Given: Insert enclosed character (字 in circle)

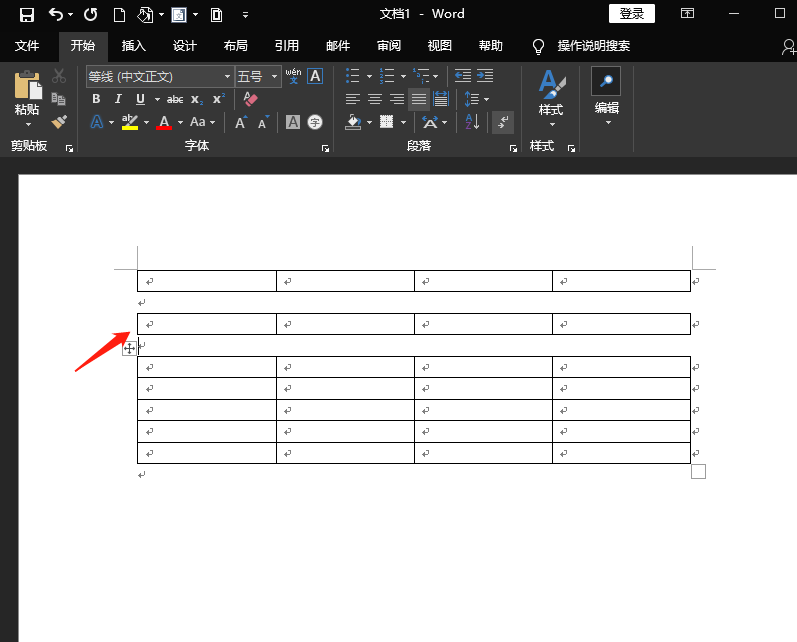Looking at the screenshot, I should [x=315, y=122].
